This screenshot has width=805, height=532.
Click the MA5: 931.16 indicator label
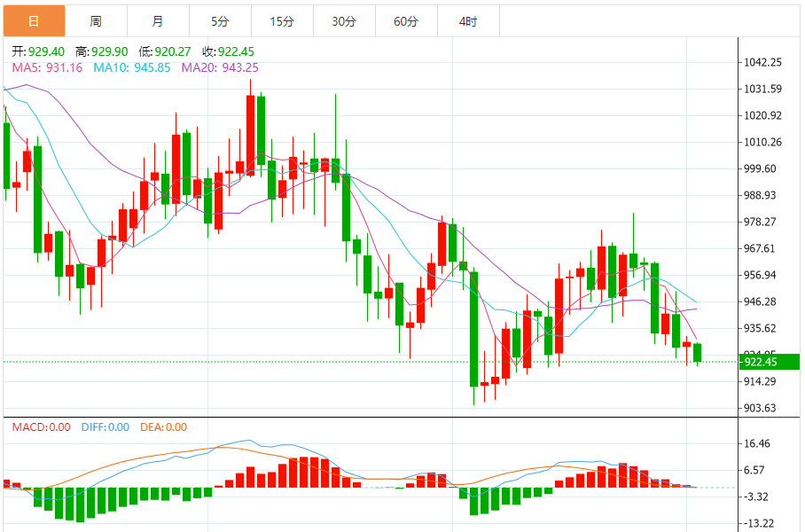(x=47, y=67)
